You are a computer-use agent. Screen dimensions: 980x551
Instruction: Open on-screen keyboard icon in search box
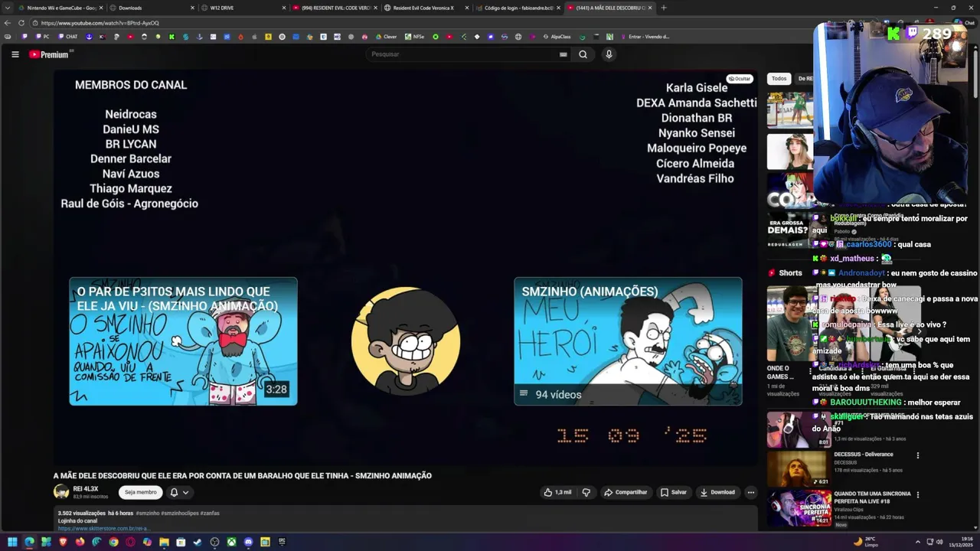(x=563, y=54)
